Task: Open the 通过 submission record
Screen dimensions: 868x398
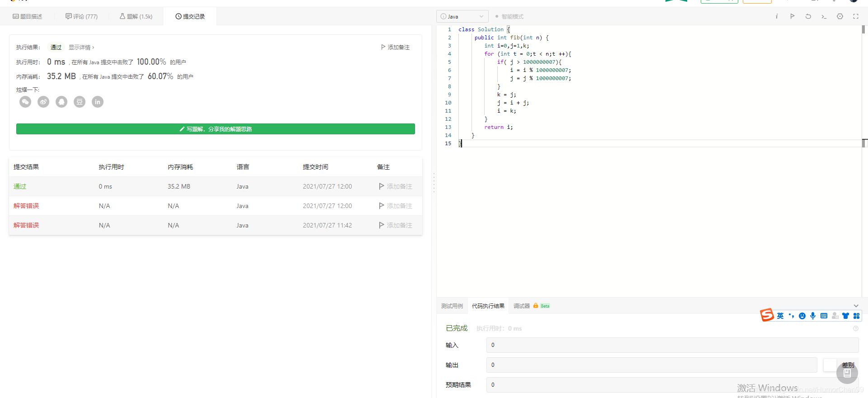Action: [20, 186]
